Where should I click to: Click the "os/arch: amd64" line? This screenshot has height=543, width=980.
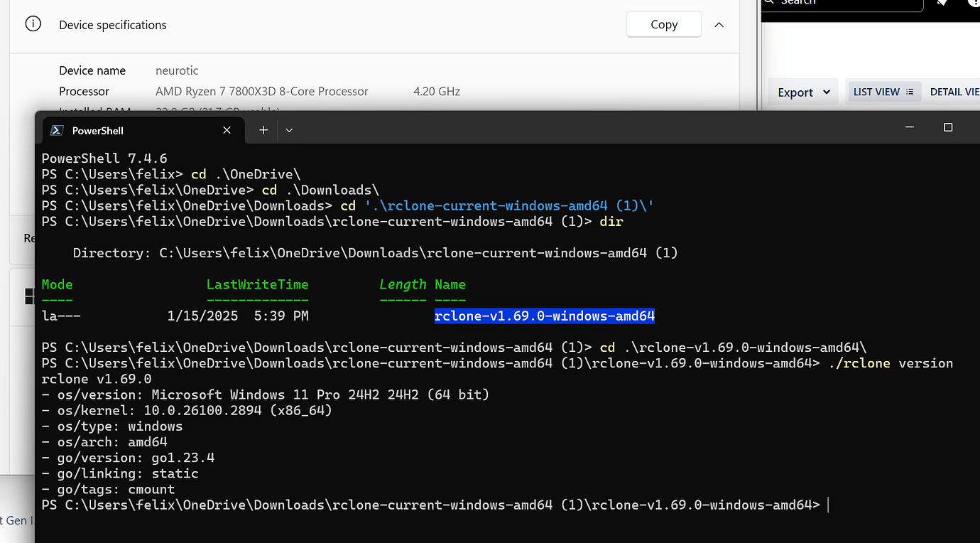click(104, 442)
